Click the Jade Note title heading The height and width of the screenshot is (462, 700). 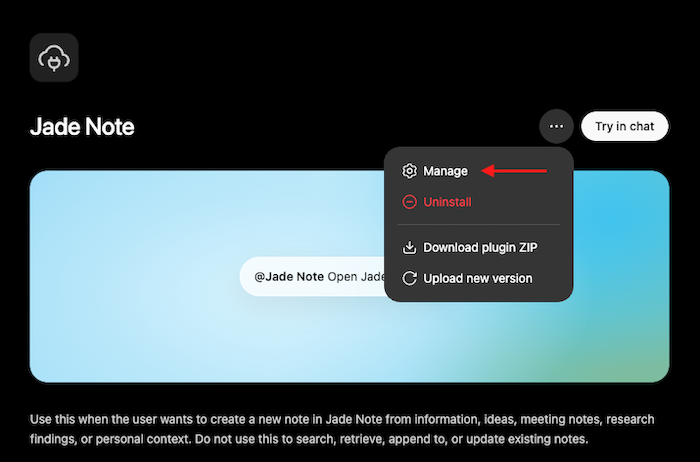[x=82, y=127]
